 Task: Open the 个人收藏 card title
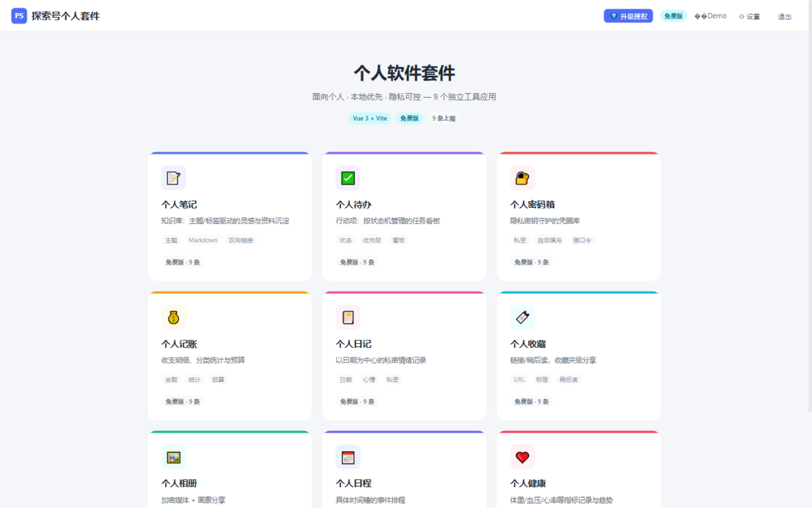tap(528, 344)
